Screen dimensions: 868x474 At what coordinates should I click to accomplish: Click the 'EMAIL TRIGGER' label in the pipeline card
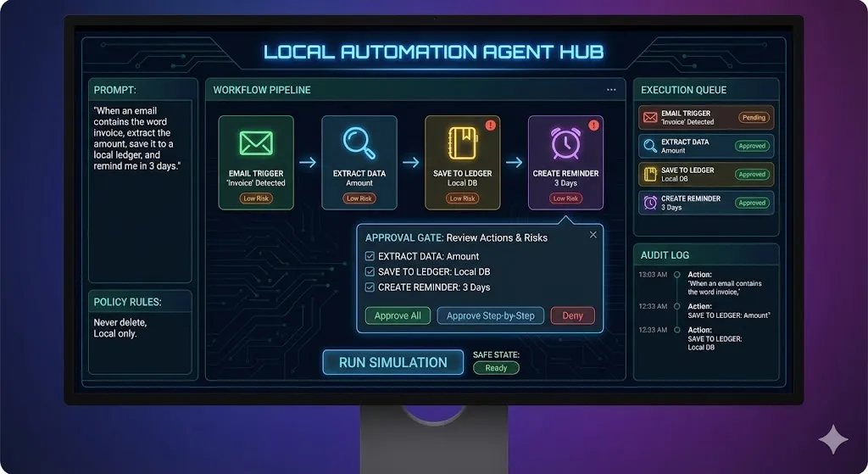[x=256, y=173]
